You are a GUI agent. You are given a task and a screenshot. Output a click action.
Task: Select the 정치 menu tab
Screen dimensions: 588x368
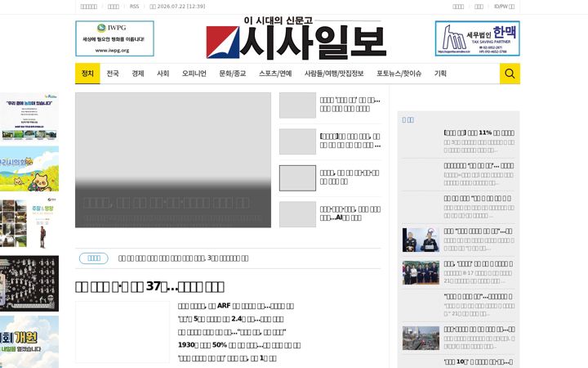point(87,74)
